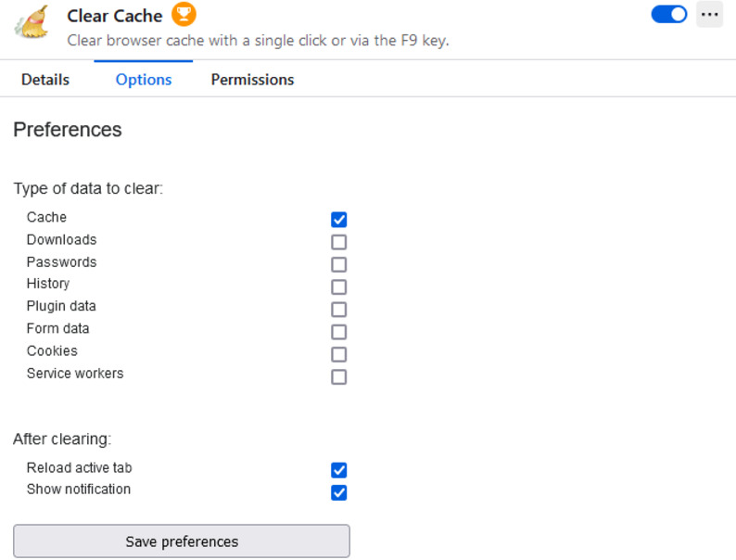Click the Preferences heading

tap(68, 130)
